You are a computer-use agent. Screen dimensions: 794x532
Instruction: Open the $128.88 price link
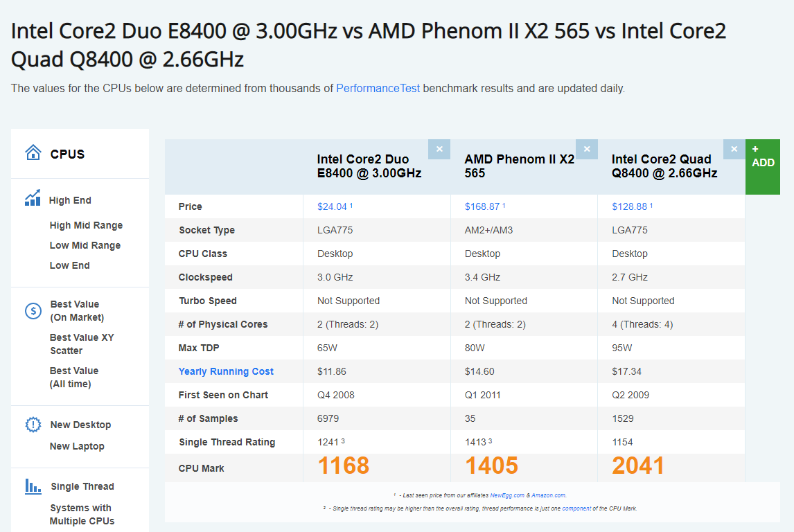629,206
